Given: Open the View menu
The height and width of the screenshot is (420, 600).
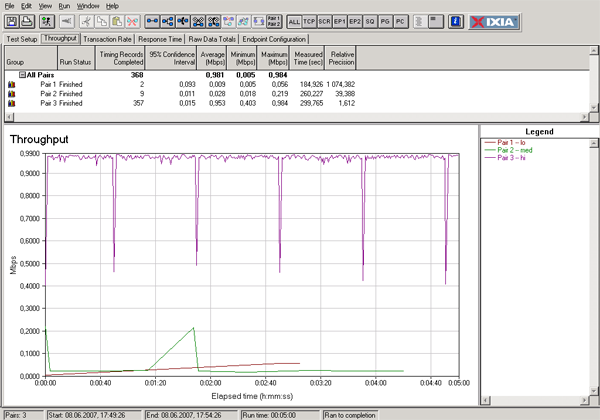Looking at the screenshot, I should tap(43, 6).
